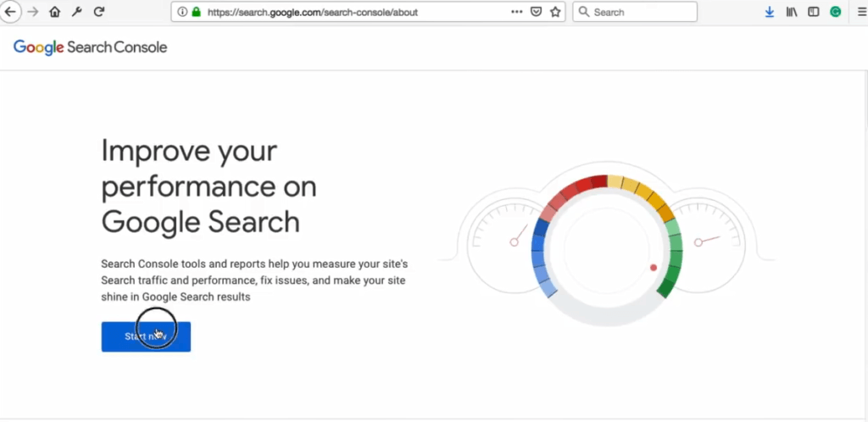Click the forward navigation arrow

pyautogui.click(x=33, y=12)
